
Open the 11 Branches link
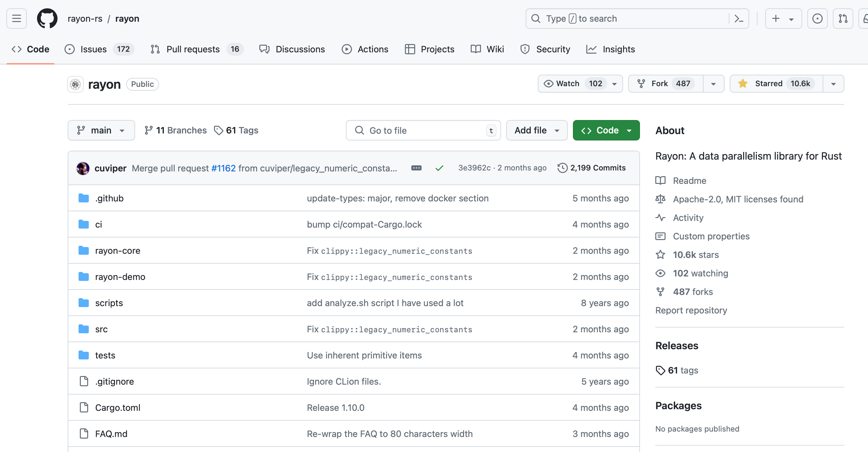175,130
